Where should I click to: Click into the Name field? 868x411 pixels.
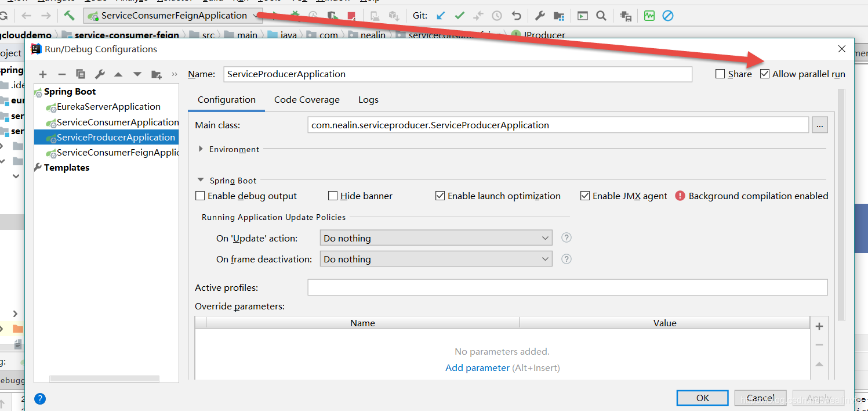(457, 74)
